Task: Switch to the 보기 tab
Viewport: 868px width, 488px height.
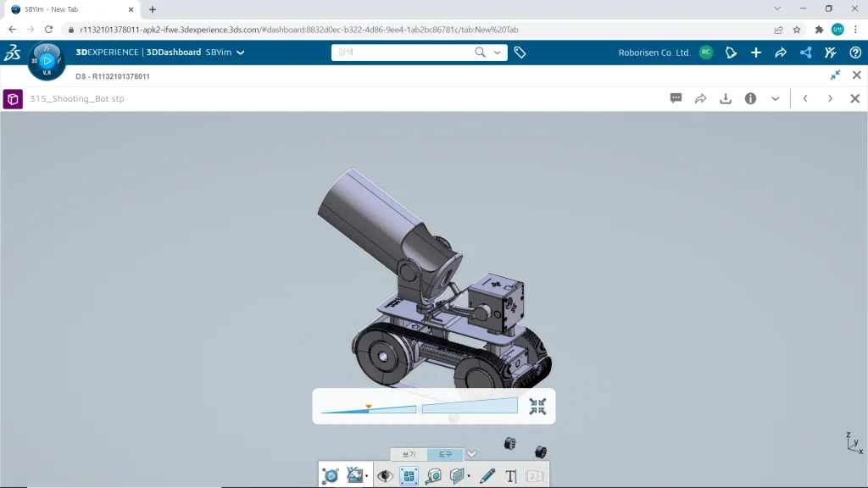Action: tap(409, 455)
